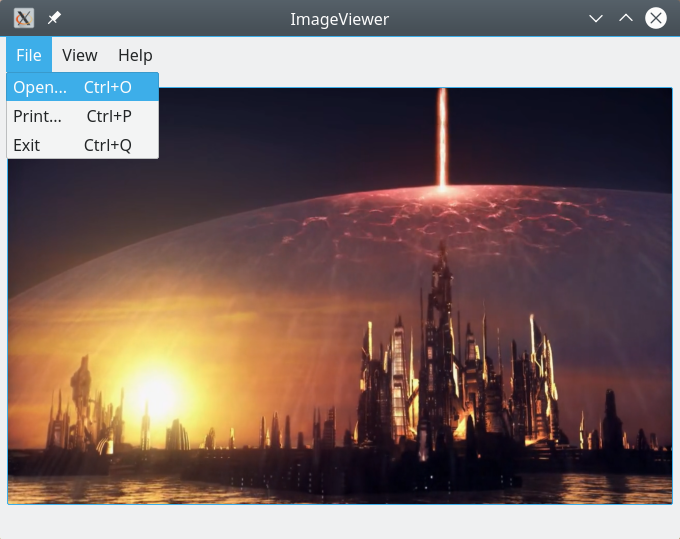Image resolution: width=680 pixels, height=539 pixels.
Task: Toggle the pin window icon
Action: (x=54, y=18)
